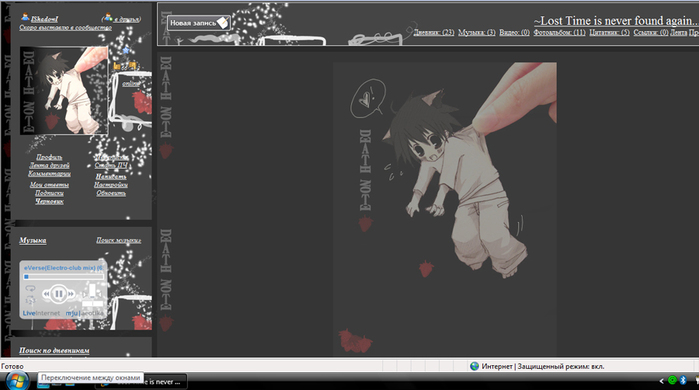699x390 pixels.
Task: Open the Профиль link in sidebar
Action: click(x=49, y=157)
